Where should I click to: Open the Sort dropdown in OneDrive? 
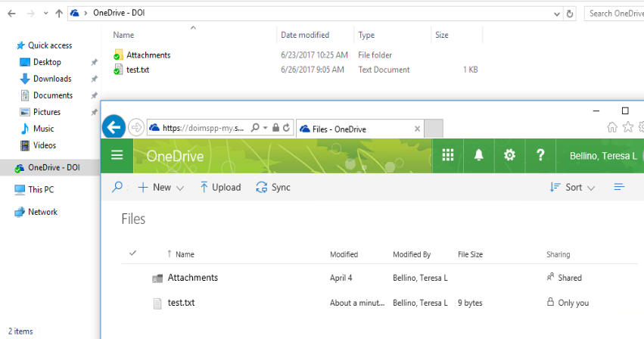point(573,188)
